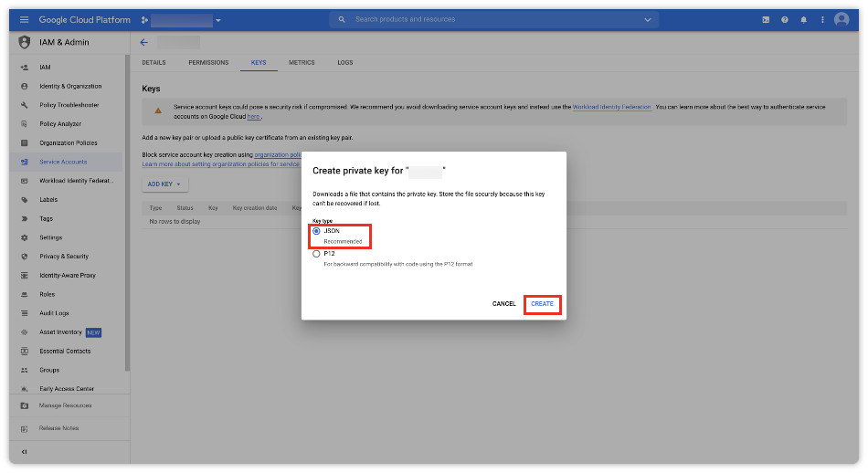The image size is (868, 473).
Task: Click the Groups icon in sidebar
Action: click(25, 370)
